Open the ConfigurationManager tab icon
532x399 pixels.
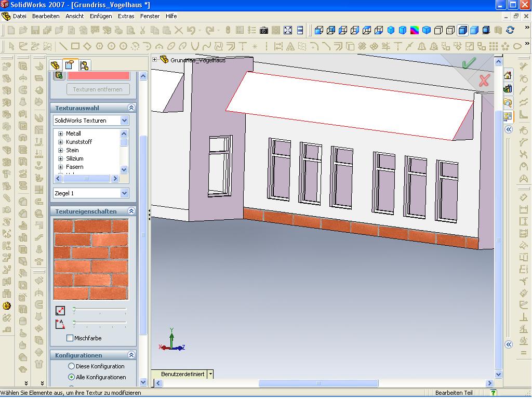[84, 65]
